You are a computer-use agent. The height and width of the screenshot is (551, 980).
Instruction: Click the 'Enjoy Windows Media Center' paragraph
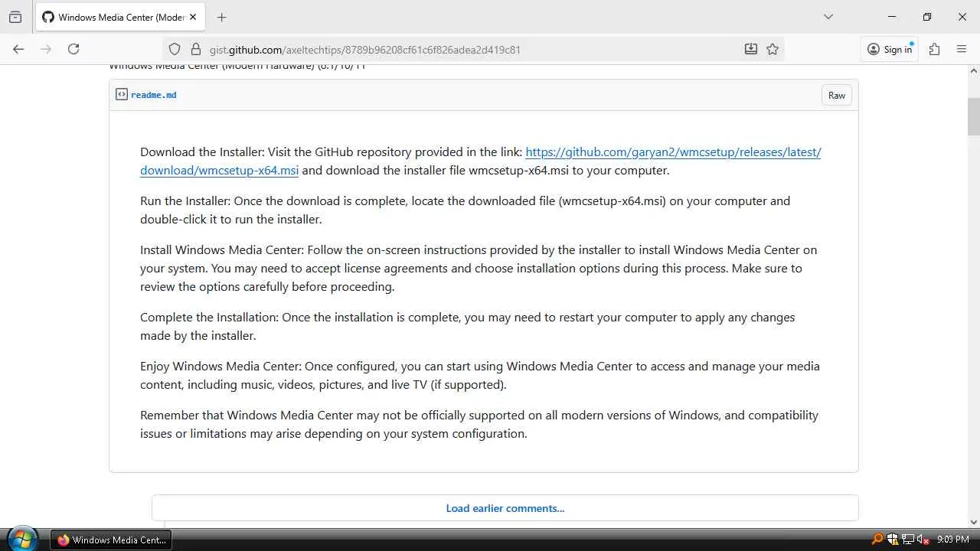tap(480, 375)
